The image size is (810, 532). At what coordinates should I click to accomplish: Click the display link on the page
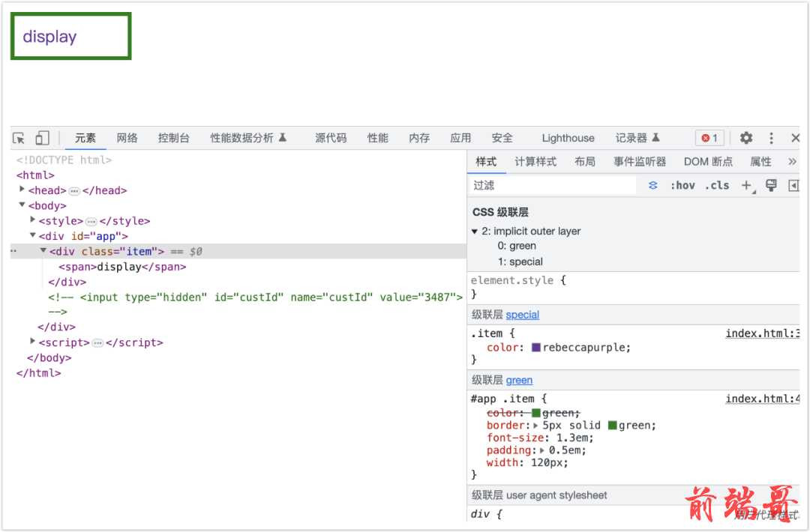coord(49,37)
